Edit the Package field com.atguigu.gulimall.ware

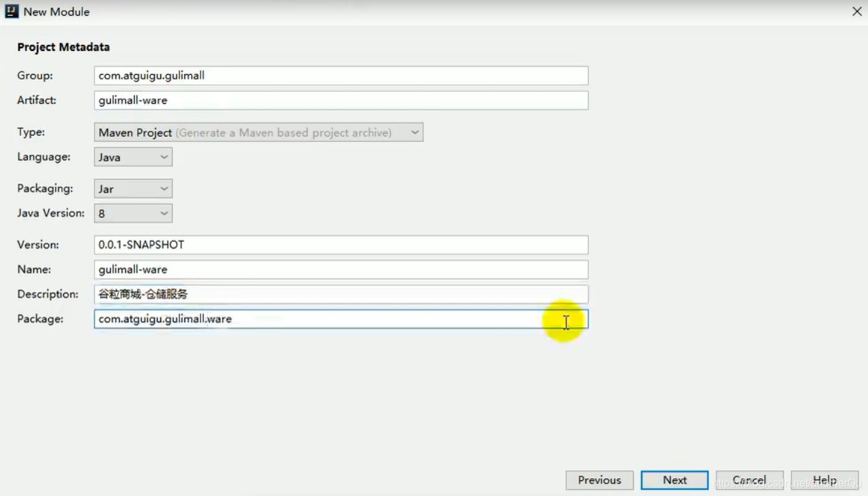click(341, 319)
